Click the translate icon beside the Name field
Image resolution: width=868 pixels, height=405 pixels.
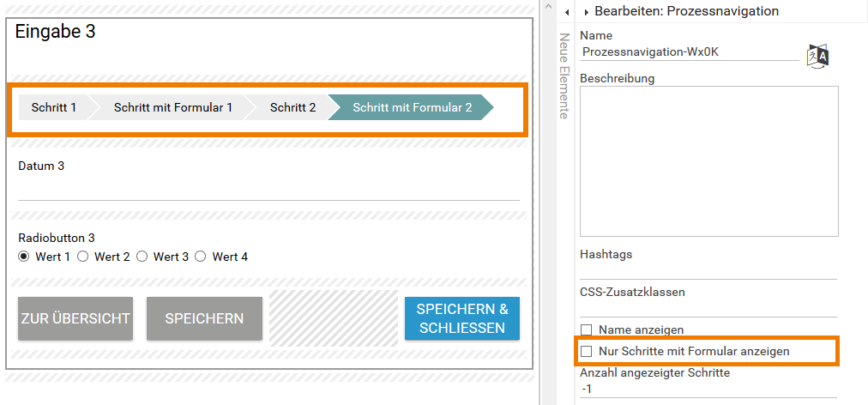818,56
